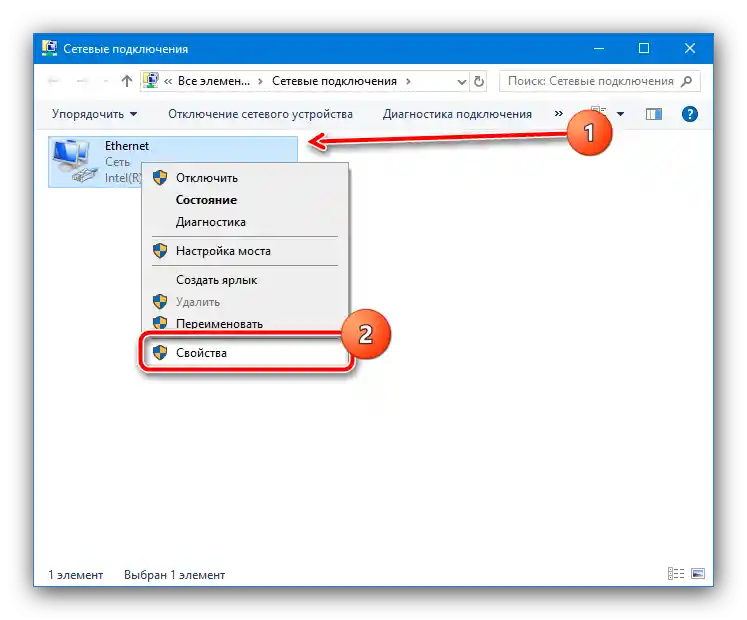Click the Свойства shield icon
The image size is (747, 620).
click(160, 353)
